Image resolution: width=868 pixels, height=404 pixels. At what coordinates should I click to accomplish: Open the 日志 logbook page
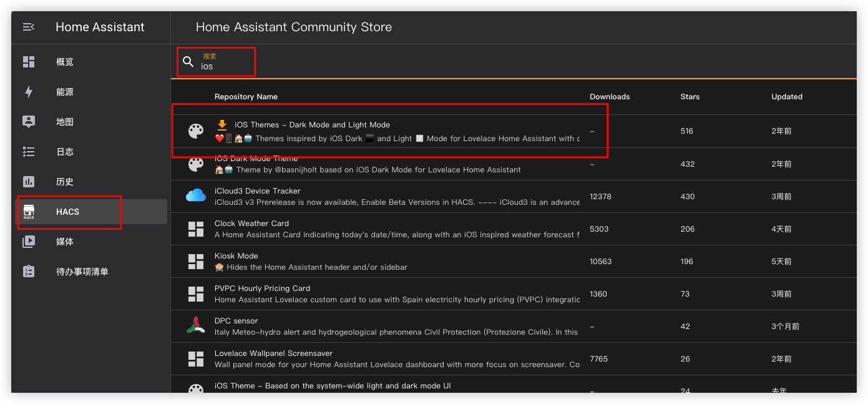point(65,152)
